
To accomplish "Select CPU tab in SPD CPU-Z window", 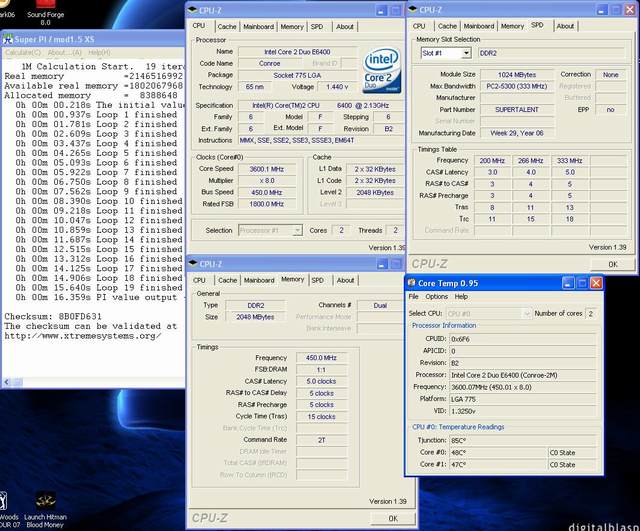I will (419, 26).
